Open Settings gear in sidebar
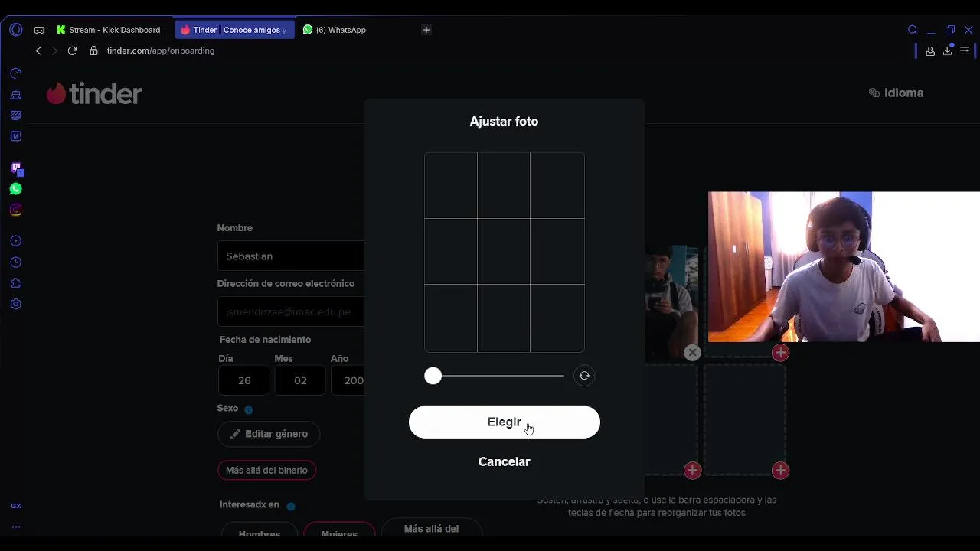The width and height of the screenshot is (980, 551). click(16, 304)
